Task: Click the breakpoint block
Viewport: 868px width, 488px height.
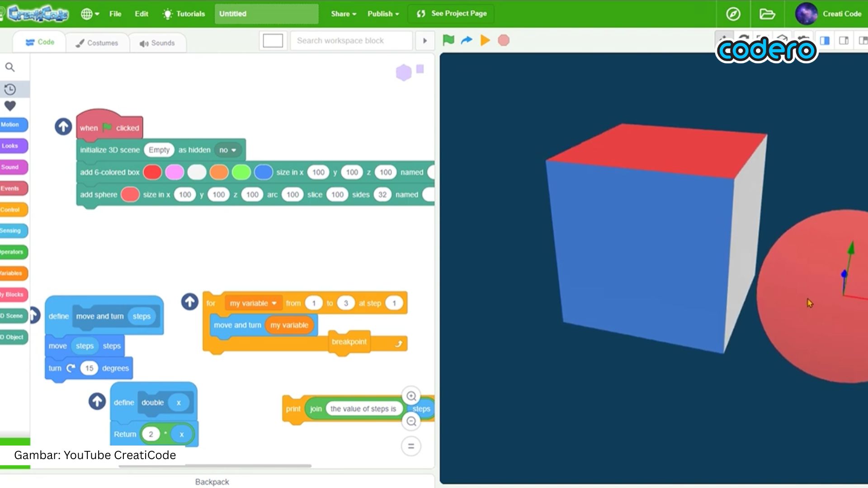Action: click(x=349, y=342)
